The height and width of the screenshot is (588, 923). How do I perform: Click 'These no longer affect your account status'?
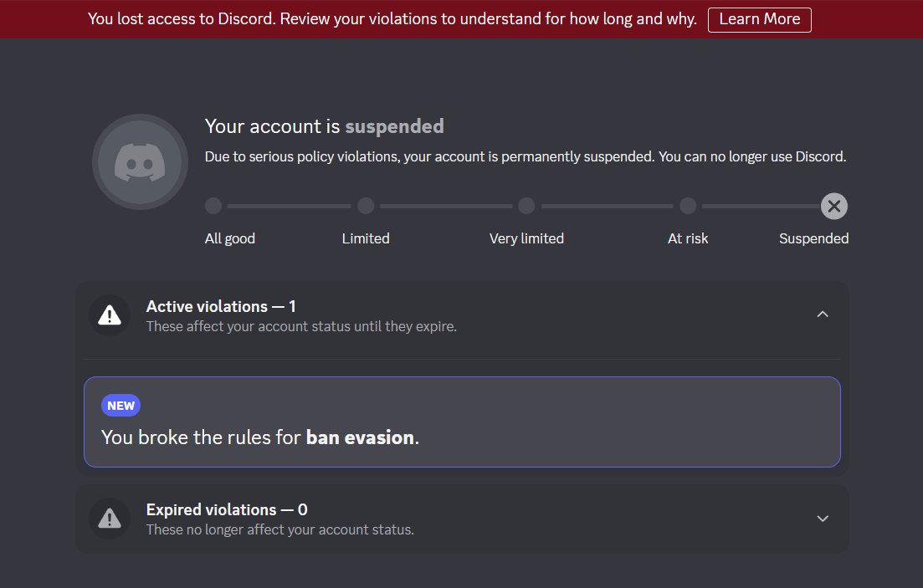point(279,529)
